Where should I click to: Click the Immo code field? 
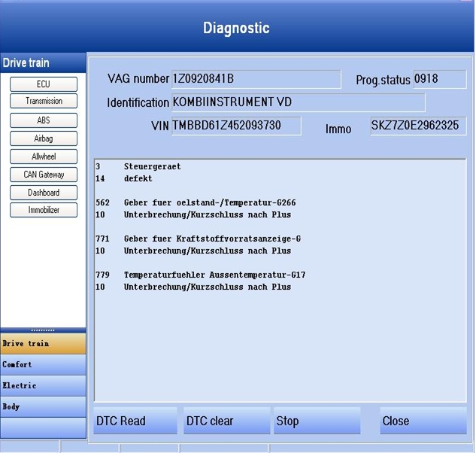[x=417, y=126]
